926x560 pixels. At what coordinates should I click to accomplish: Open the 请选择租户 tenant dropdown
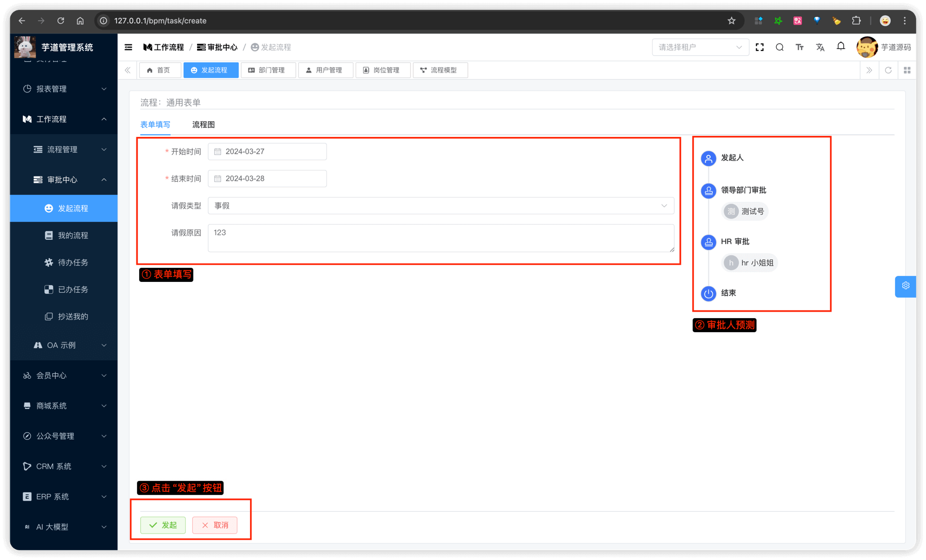700,48
